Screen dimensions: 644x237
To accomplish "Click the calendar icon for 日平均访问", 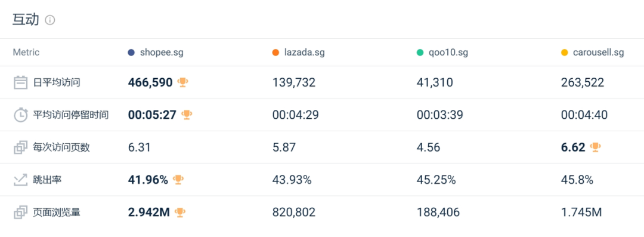I will pos(20,82).
